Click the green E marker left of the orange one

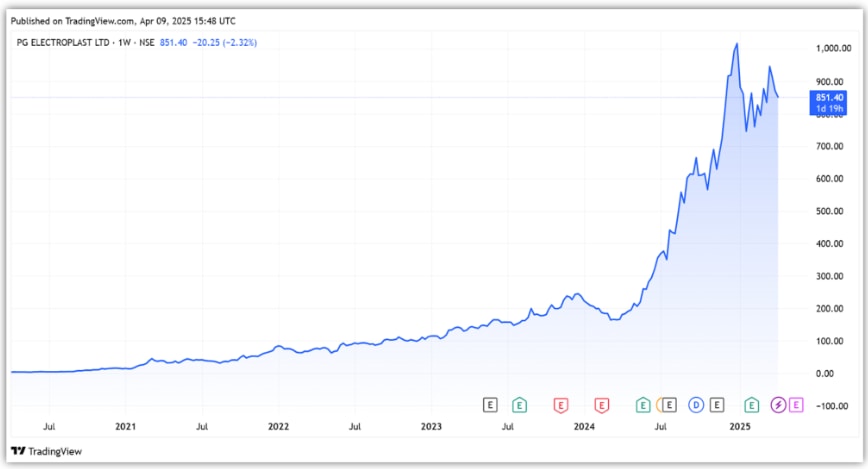click(644, 405)
